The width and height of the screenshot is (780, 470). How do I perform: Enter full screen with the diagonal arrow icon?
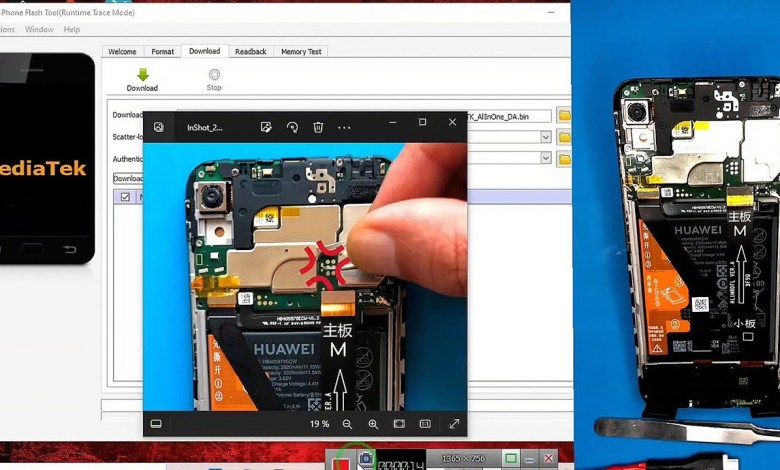pos(454,424)
